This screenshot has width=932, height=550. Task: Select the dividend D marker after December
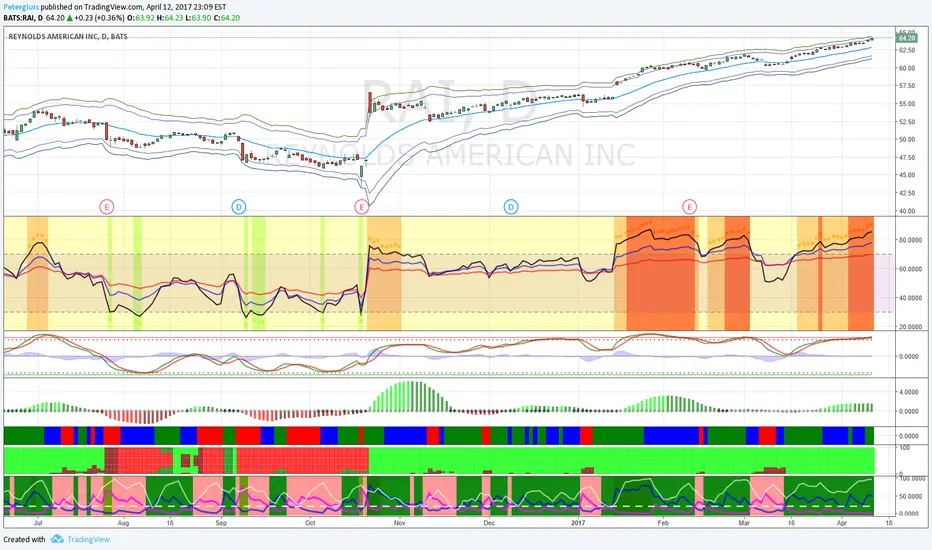tap(511, 207)
